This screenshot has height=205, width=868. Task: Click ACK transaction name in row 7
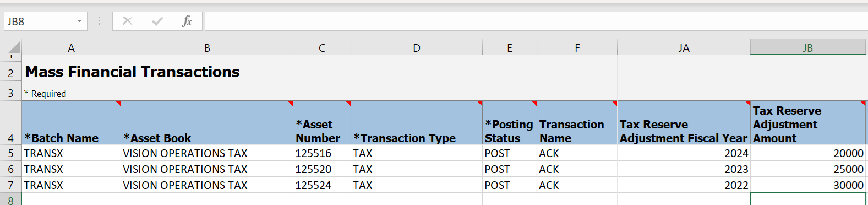point(577,185)
